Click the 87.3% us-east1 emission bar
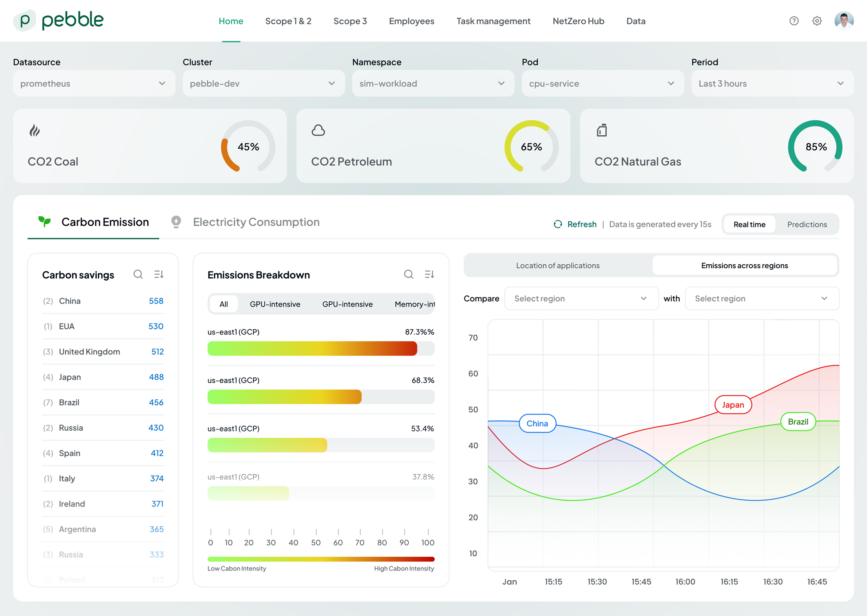Screen dimensions: 867x616 pos(312,348)
